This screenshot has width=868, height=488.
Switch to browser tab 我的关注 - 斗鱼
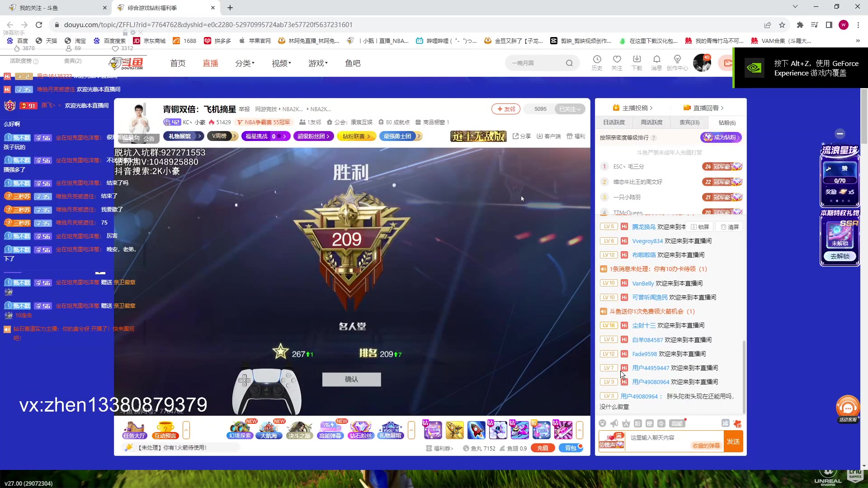57,8
